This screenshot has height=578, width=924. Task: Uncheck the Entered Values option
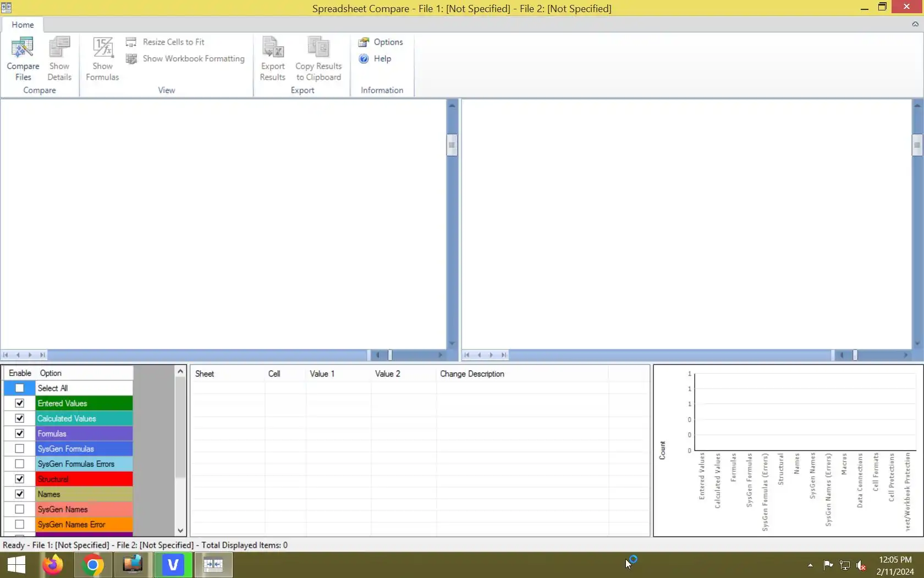[20, 403]
